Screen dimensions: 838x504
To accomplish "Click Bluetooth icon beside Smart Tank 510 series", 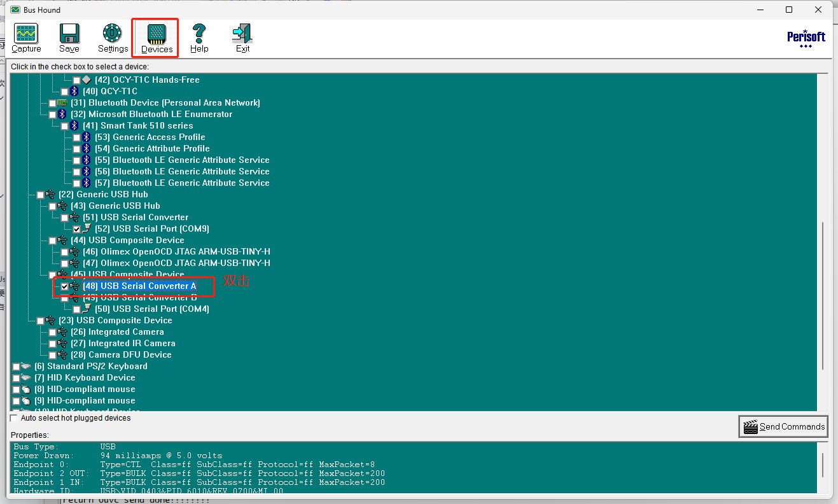I will coord(74,125).
